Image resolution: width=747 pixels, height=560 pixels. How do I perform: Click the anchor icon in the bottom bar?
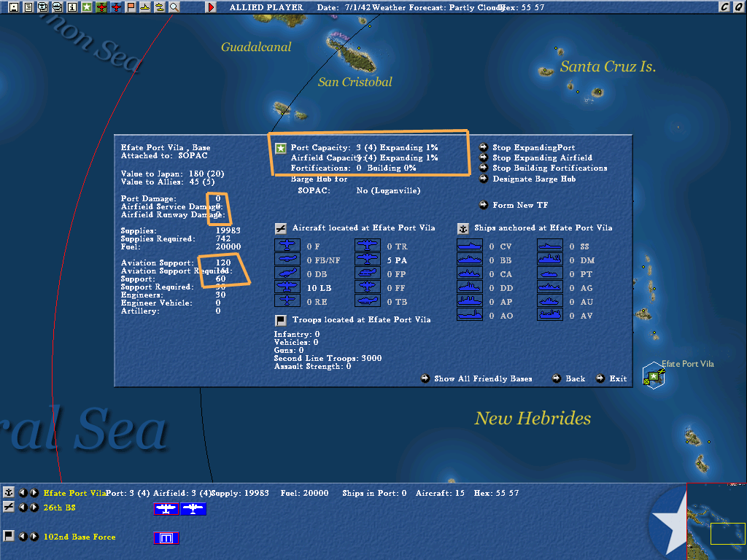coord(9,492)
